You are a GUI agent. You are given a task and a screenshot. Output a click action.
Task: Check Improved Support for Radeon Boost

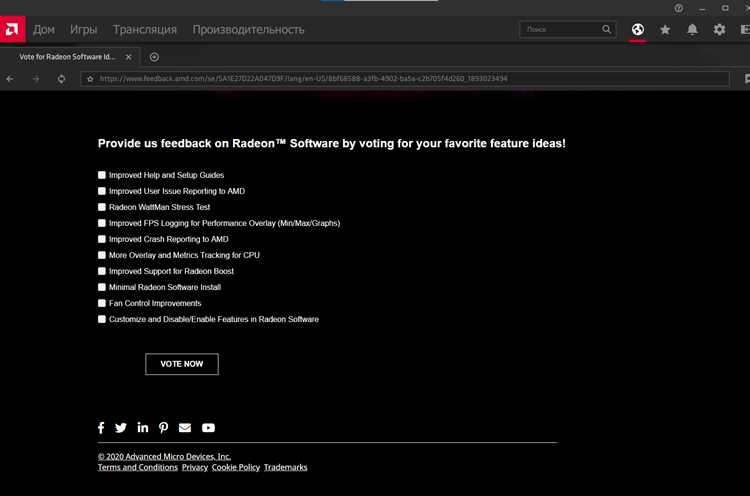[x=102, y=271]
